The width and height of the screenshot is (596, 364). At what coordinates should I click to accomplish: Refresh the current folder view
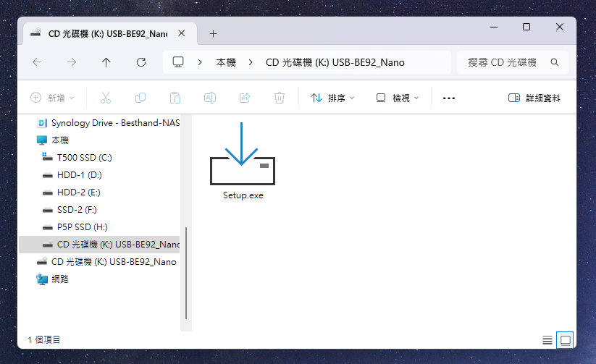click(x=141, y=62)
